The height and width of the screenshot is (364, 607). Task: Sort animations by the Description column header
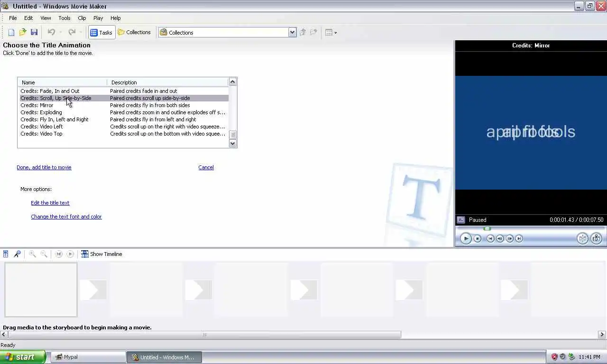[168, 82]
